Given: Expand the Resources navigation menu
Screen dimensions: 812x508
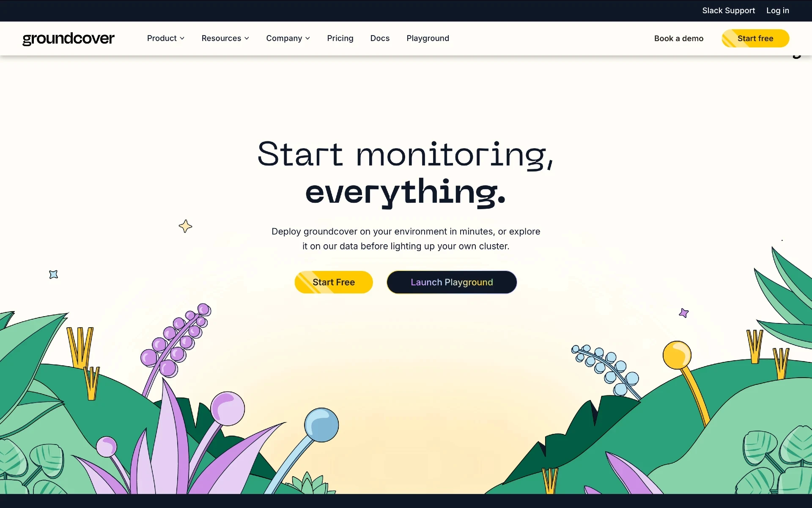Looking at the screenshot, I should pos(225,38).
